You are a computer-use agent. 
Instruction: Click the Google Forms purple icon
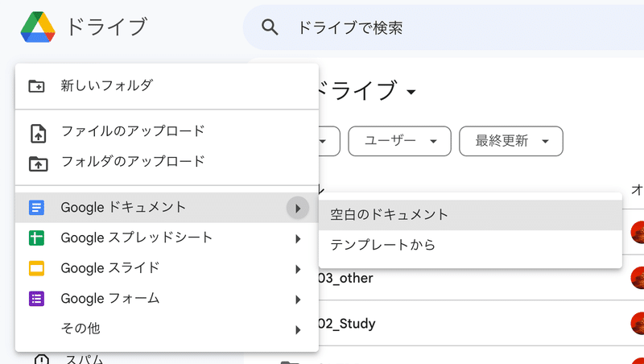point(36,299)
